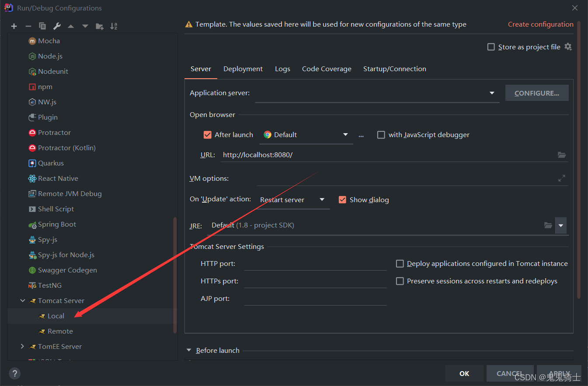Remove configuration with the minus icon
588x386 pixels.
pyautogui.click(x=28, y=26)
